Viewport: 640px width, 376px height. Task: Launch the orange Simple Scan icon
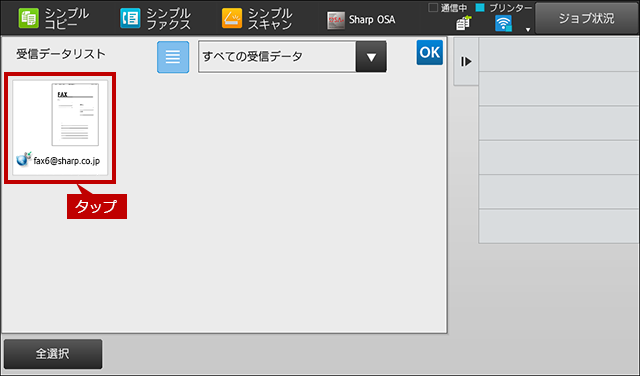pos(232,18)
